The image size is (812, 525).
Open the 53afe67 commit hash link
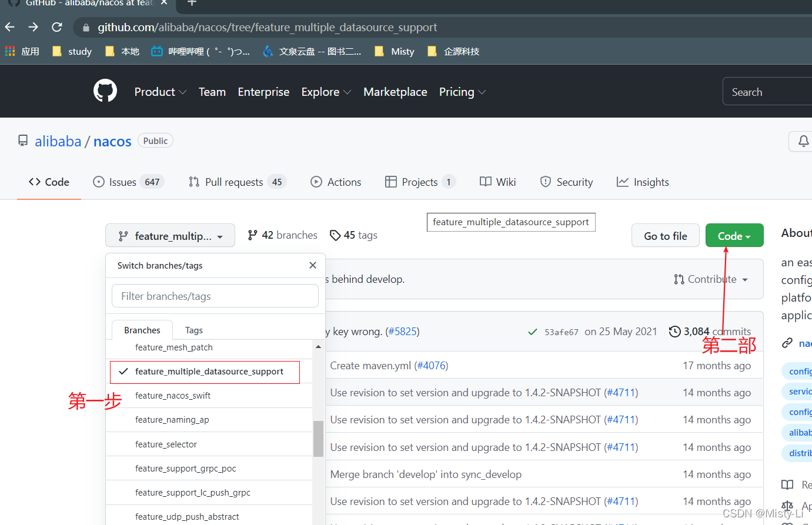tap(562, 332)
